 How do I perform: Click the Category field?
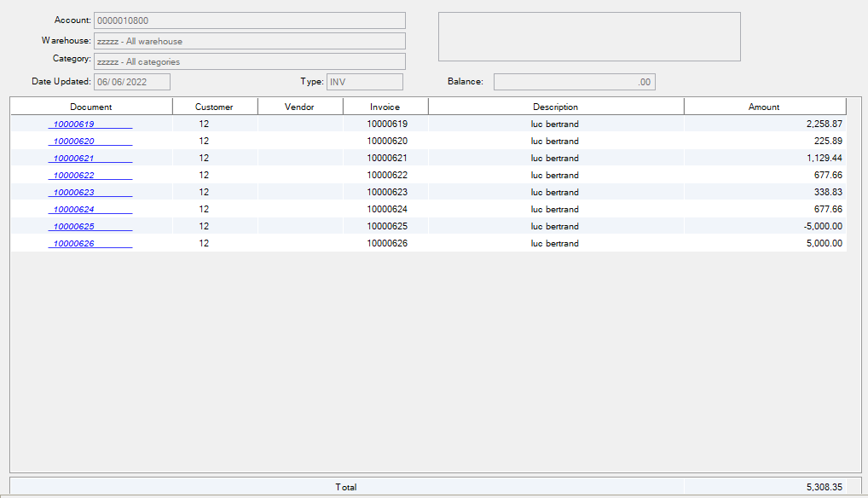[249, 61]
